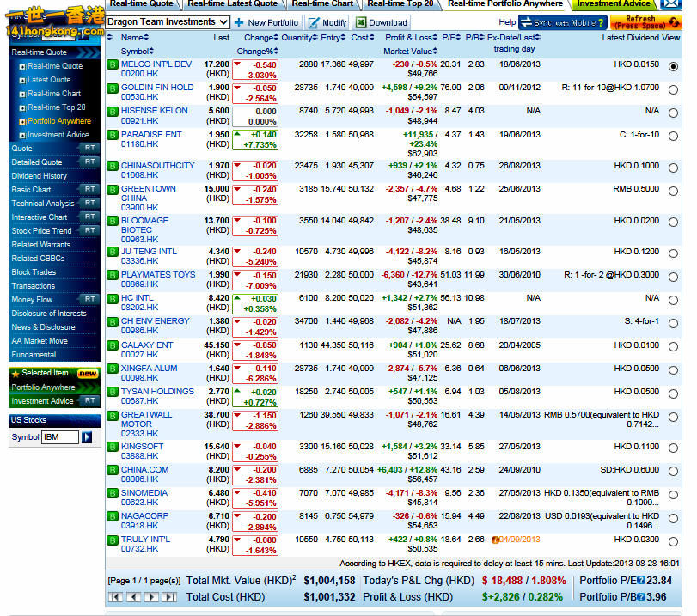Open the Dragon Team Investments portfolio dropdown

pyautogui.click(x=168, y=21)
